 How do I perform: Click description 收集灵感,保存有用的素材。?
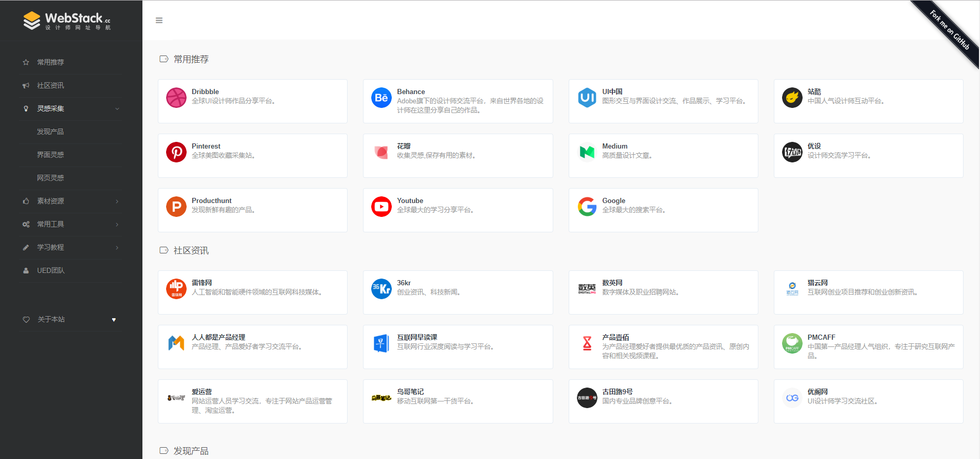click(437, 155)
